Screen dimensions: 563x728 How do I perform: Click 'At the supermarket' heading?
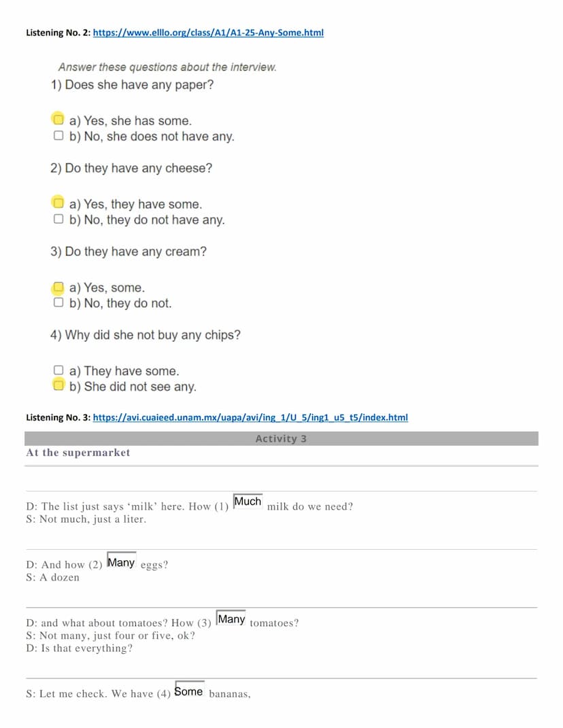click(x=78, y=453)
